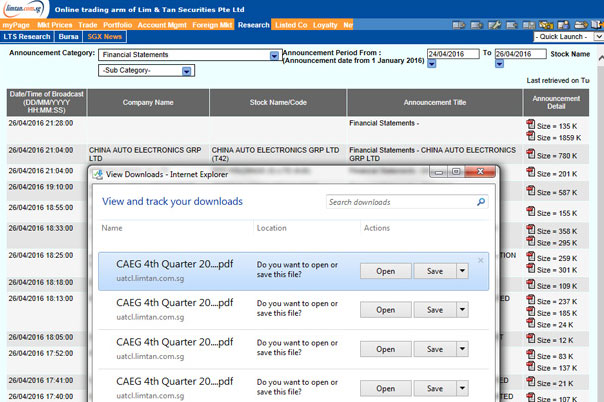Expand Save options for fourth download row
Image resolution: width=604 pixels, height=402 pixels.
pos(462,388)
